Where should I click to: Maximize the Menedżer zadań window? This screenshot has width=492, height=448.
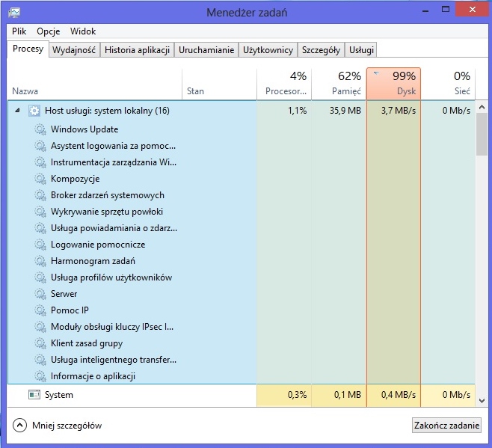pos(445,10)
